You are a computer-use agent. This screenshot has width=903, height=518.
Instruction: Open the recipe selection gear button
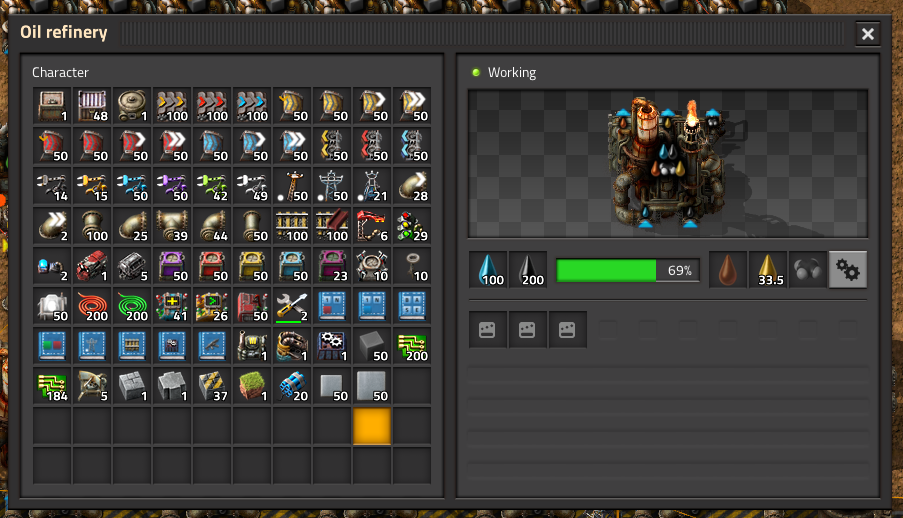coord(848,270)
